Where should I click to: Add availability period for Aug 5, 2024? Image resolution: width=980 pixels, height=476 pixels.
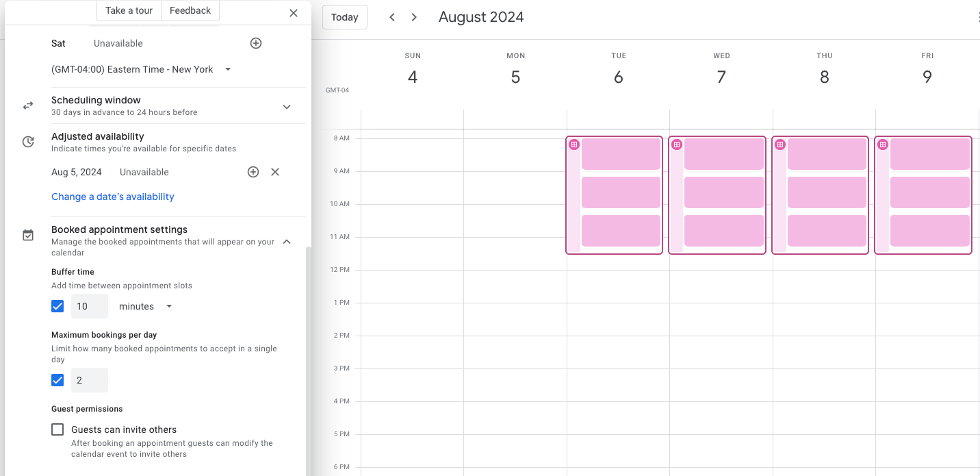pos(253,172)
